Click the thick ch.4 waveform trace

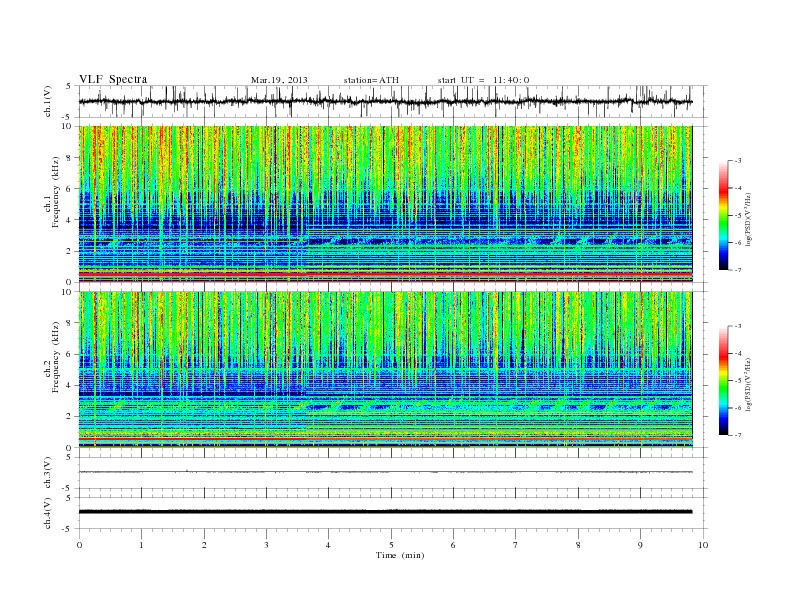tap(385, 512)
